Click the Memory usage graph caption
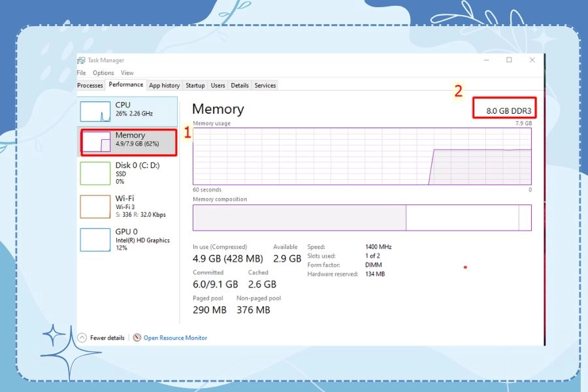The height and width of the screenshot is (392, 588). (212, 123)
